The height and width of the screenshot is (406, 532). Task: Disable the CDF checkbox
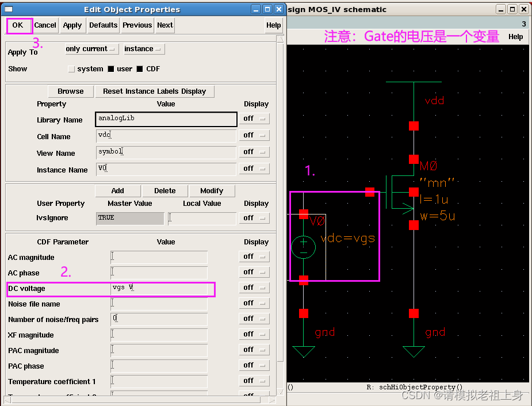tap(139, 68)
